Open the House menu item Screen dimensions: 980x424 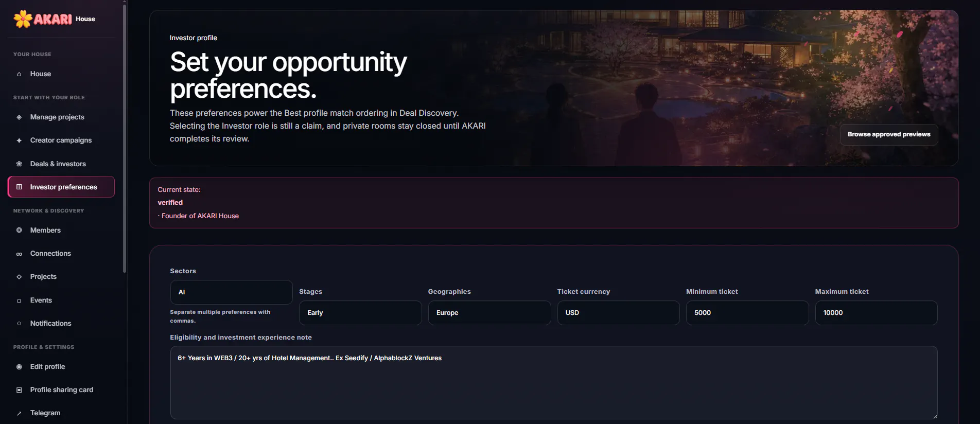(x=61, y=74)
